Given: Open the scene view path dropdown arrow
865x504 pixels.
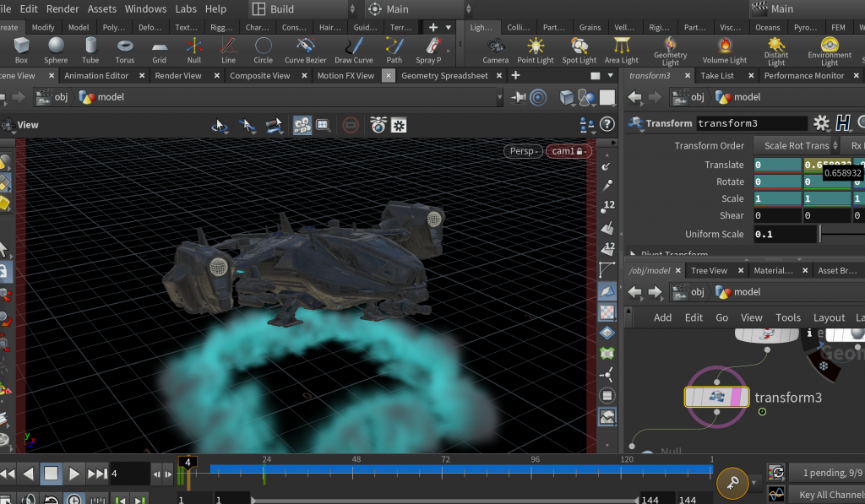Looking at the screenshot, I should (x=499, y=97).
